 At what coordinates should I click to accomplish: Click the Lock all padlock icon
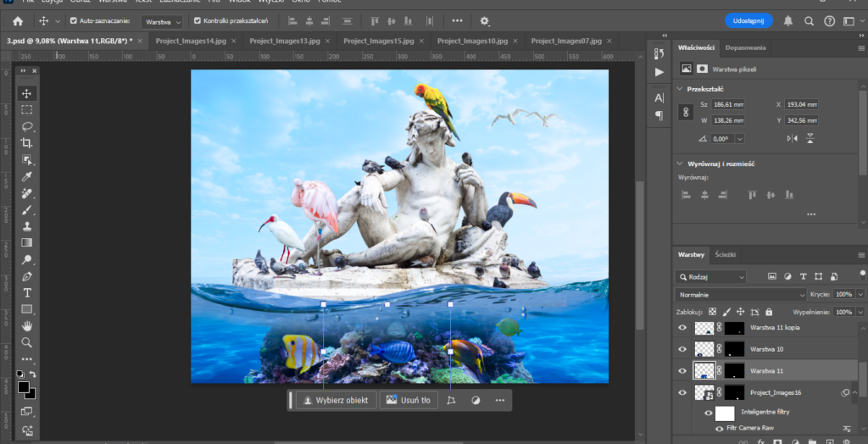tap(768, 312)
